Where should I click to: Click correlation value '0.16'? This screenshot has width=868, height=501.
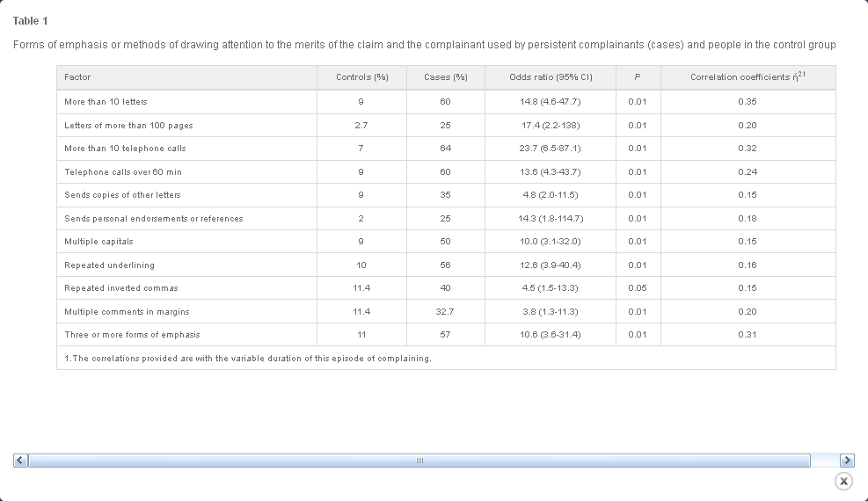[748, 265]
